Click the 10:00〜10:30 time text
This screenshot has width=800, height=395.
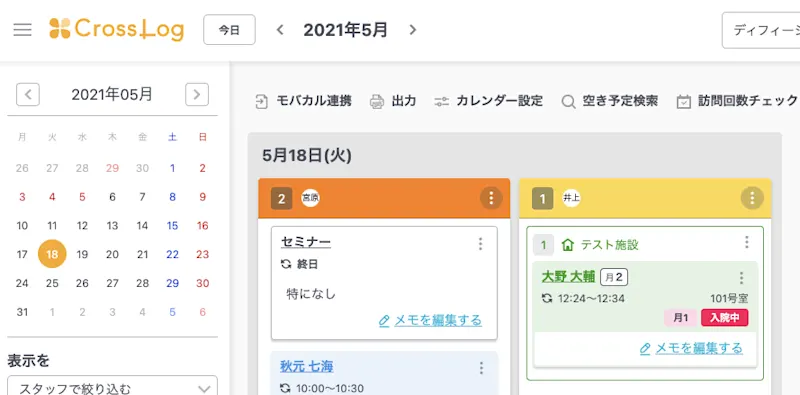tap(330, 389)
